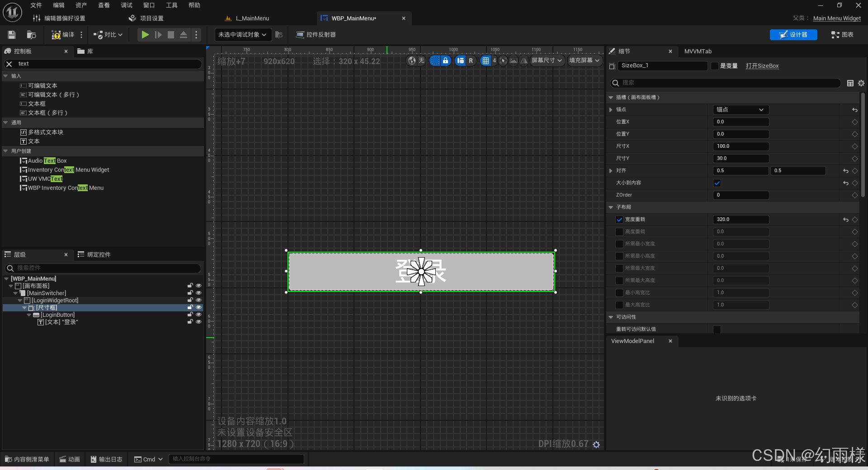The width and height of the screenshot is (868, 470).
Task: Switch to Designer (设计器) mode
Action: pyautogui.click(x=793, y=35)
